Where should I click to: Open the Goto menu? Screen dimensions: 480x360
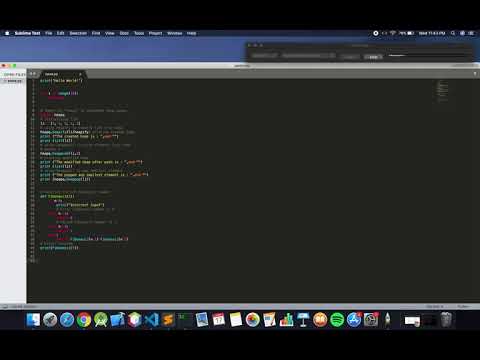click(124, 33)
